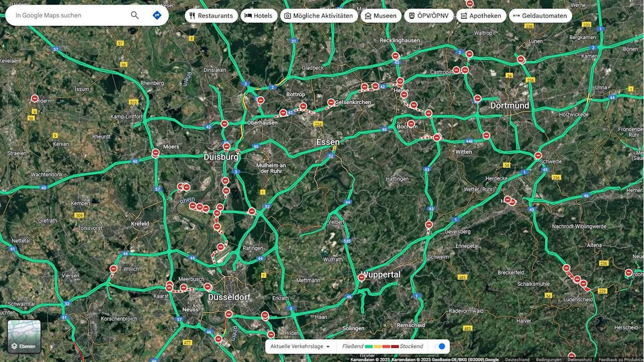Click the 448 road shield near Witten
This screenshot has width=644, height=362.
click(469, 141)
